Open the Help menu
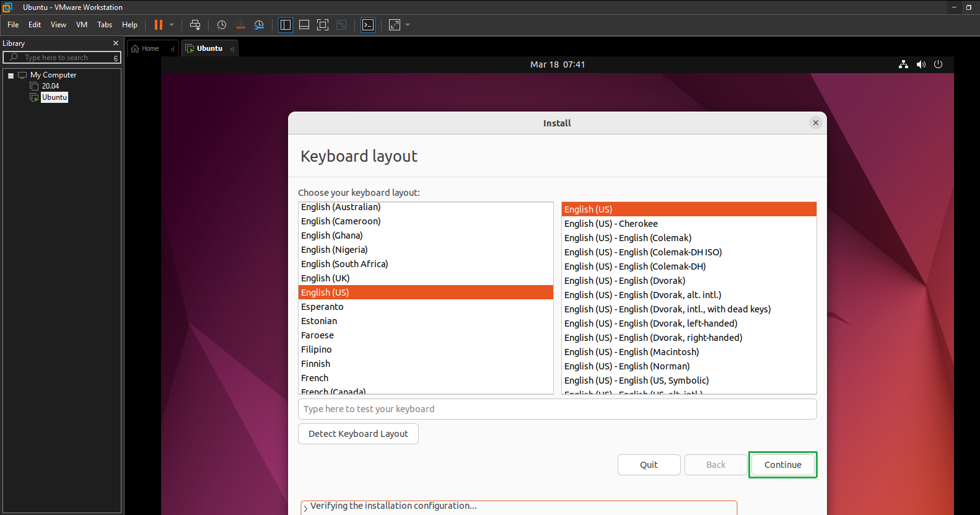This screenshot has width=980, height=515. [x=129, y=25]
